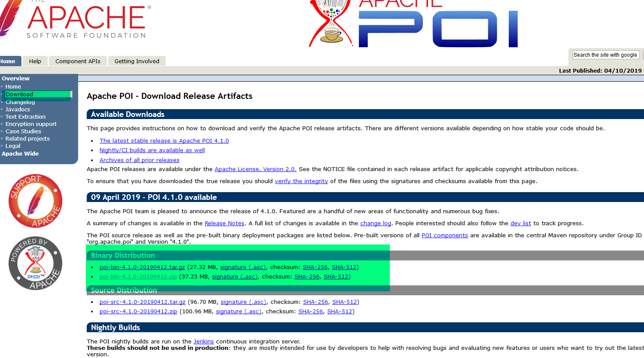Click the Support Apache badge
The width and height of the screenshot is (644, 358).
pos(35,200)
